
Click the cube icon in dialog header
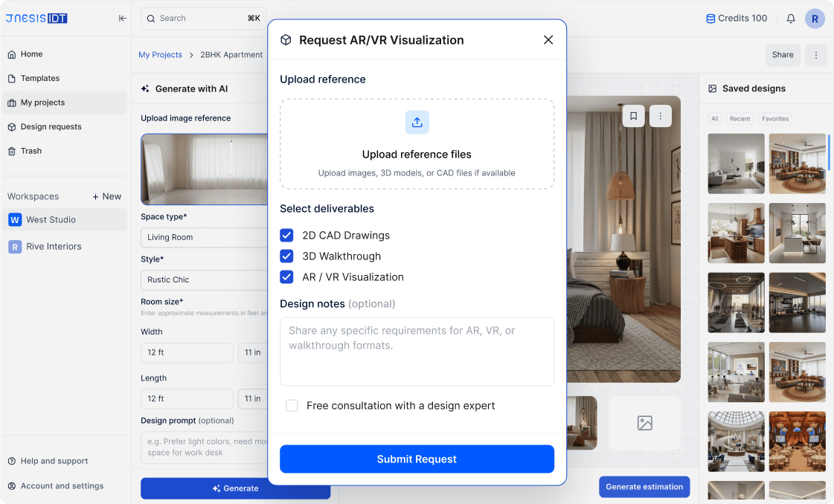[x=286, y=40]
